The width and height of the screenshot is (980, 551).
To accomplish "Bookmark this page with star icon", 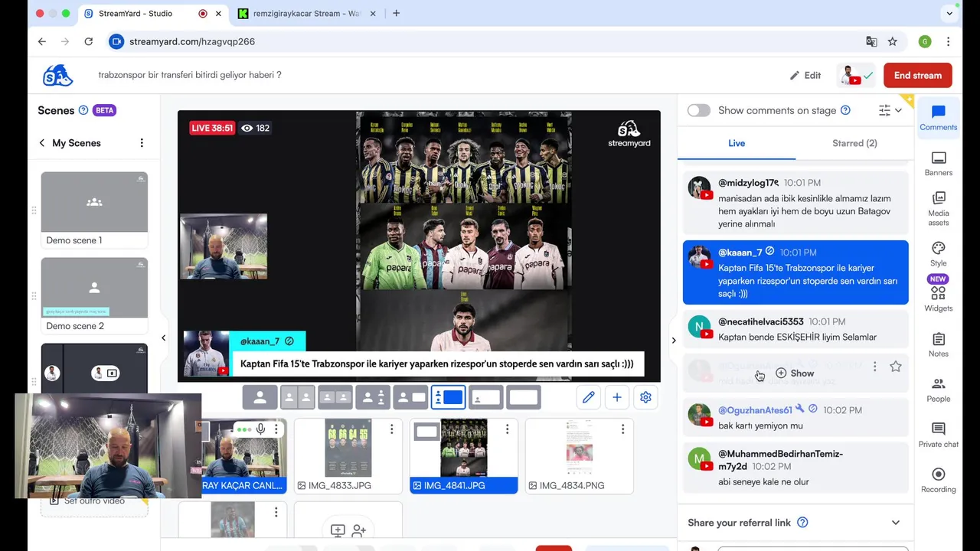I will (893, 41).
